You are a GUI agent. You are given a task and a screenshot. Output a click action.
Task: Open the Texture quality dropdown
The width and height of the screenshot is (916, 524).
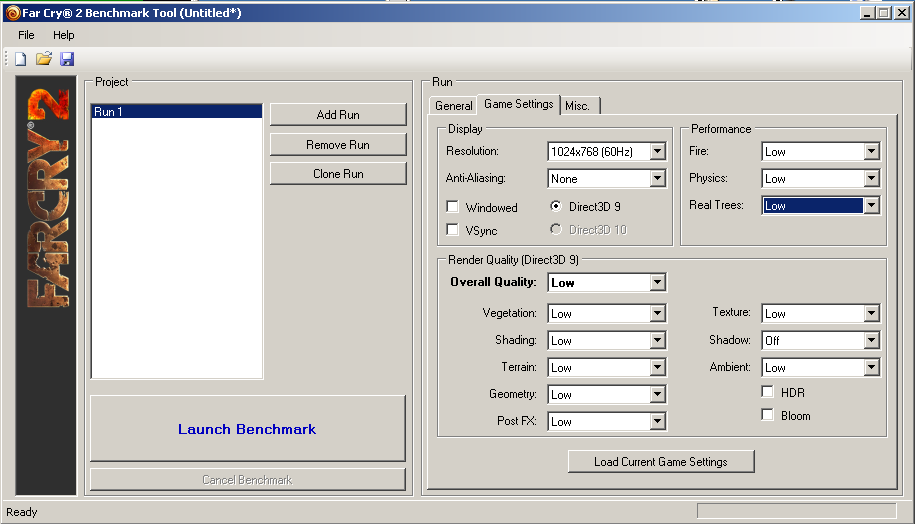821,314
